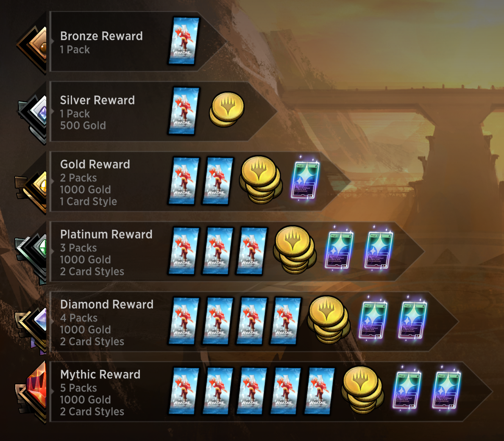Select the last card style in Mythic Reward

[x=446, y=389]
